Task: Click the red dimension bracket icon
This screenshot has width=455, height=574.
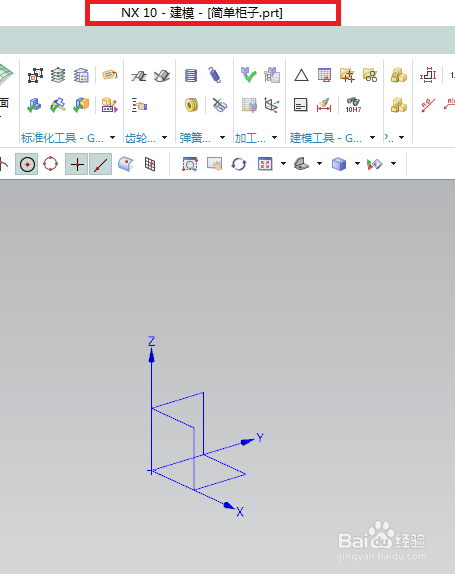Action: coord(428,75)
